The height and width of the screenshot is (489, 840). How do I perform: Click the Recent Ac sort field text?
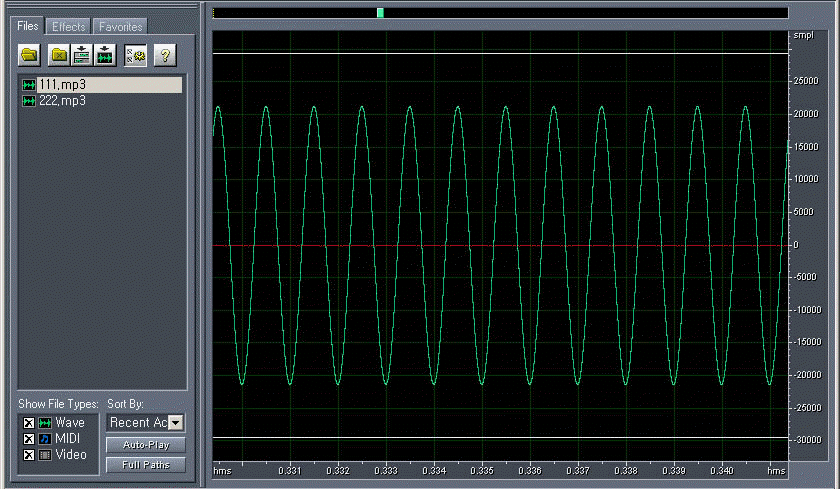coord(139,423)
